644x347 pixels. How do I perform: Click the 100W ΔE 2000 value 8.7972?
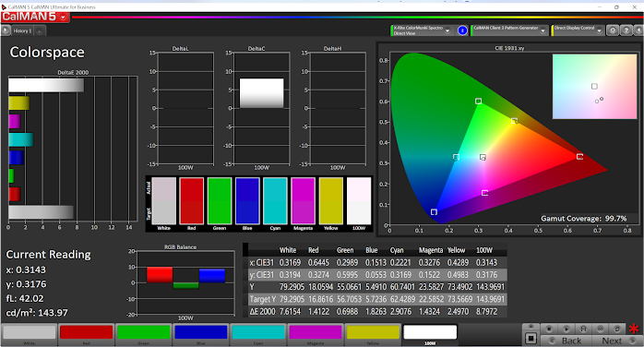tap(486, 312)
